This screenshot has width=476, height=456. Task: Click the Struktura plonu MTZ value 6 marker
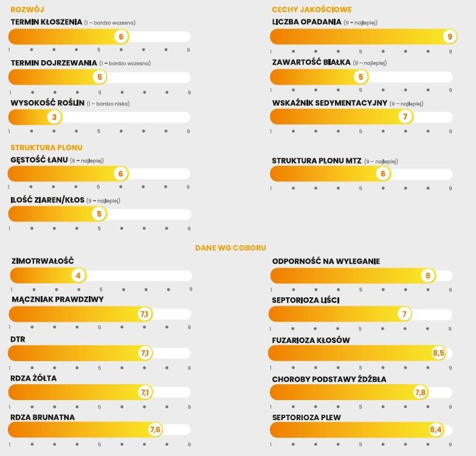click(383, 174)
